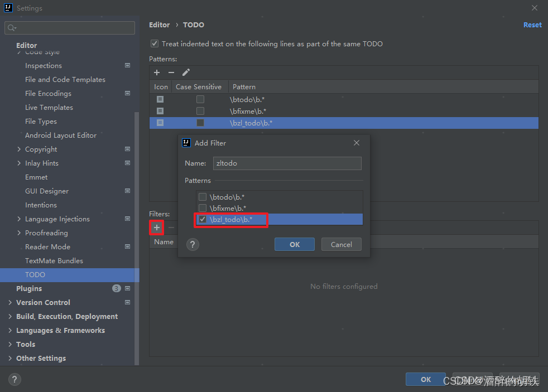Select the TODO settings entry
548x392 pixels.
pyautogui.click(x=70, y=275)
